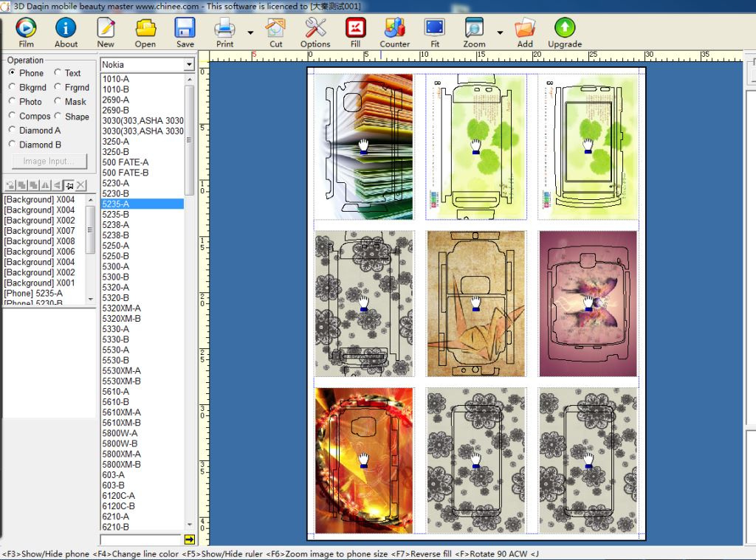Click the layer list scroll-down arrow
756x560 pixels.
(90, 299)
